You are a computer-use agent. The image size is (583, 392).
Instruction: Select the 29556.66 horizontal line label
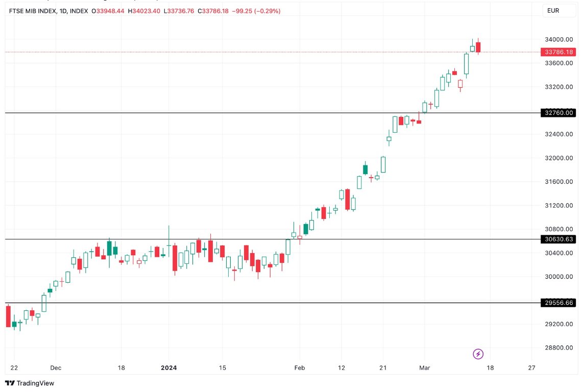click(558, 303)
